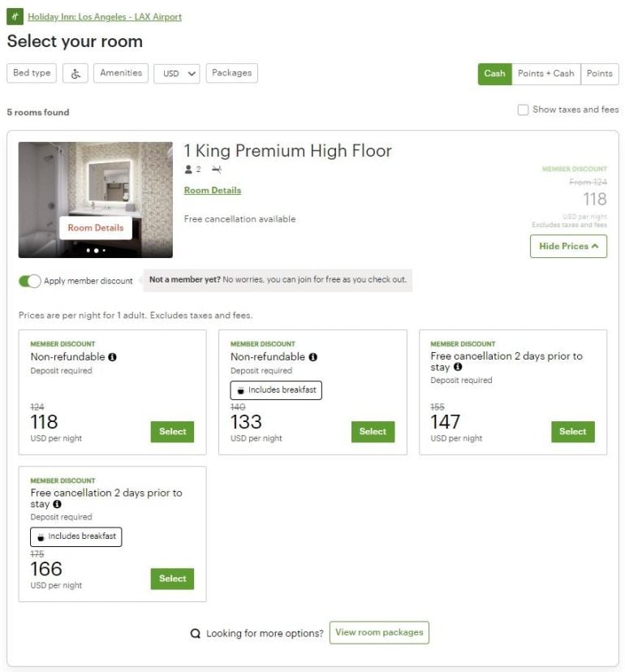The width and height of the screenshot is (625, 672).
Task: Click the Holiday Inn logo icon
Action: point(15,17)
